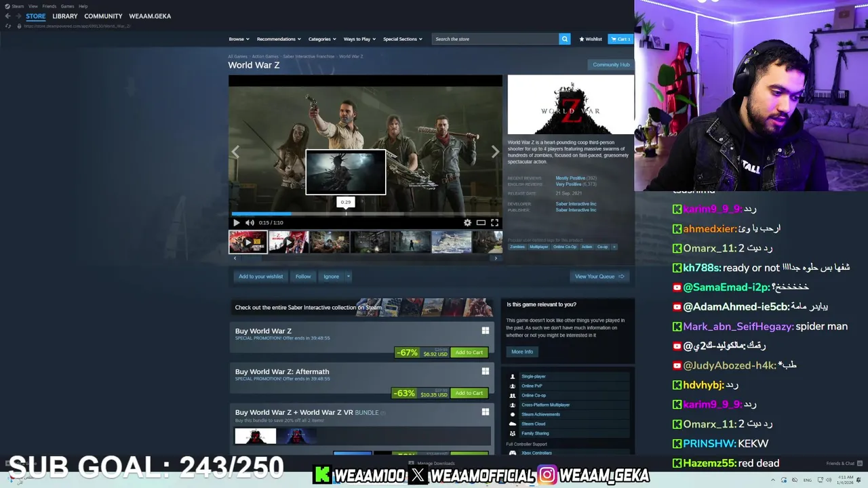Follow World War Z
This screenshot has height=488, width=868.
click(x=303, y=277)
